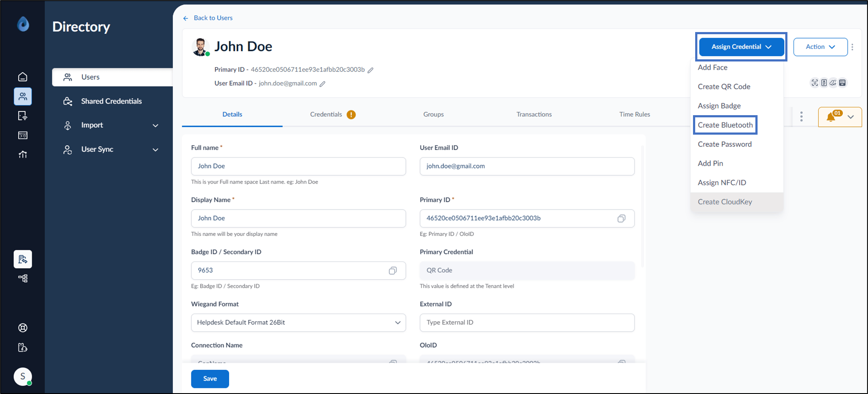
Task: Click the Primary ID input field
Action: [527, 219]
